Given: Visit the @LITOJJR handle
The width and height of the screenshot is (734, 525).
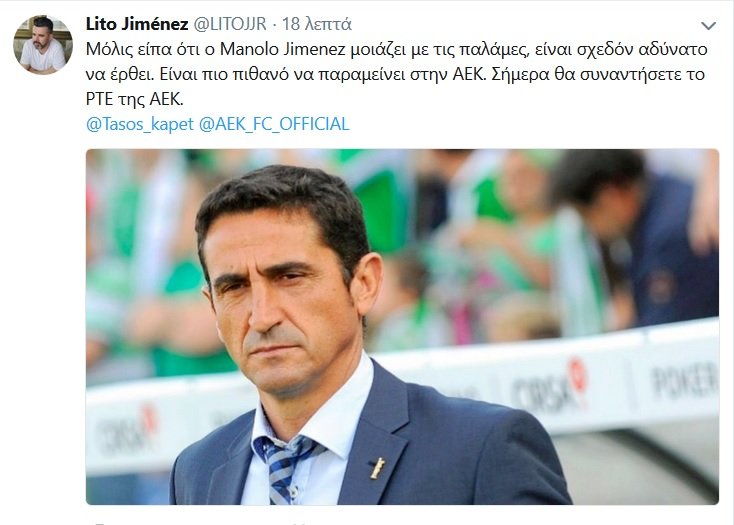Looking at the screenshot, I should 230,24.
